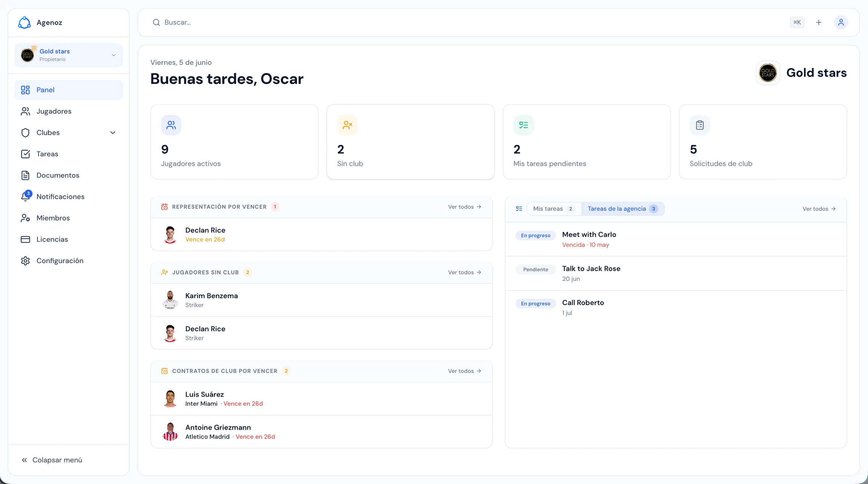Image resolution: width=868 pixels, height=484 pixels.
Task: Click Ver todos for Jugadores sin club
Action: (x=465, y=272)
